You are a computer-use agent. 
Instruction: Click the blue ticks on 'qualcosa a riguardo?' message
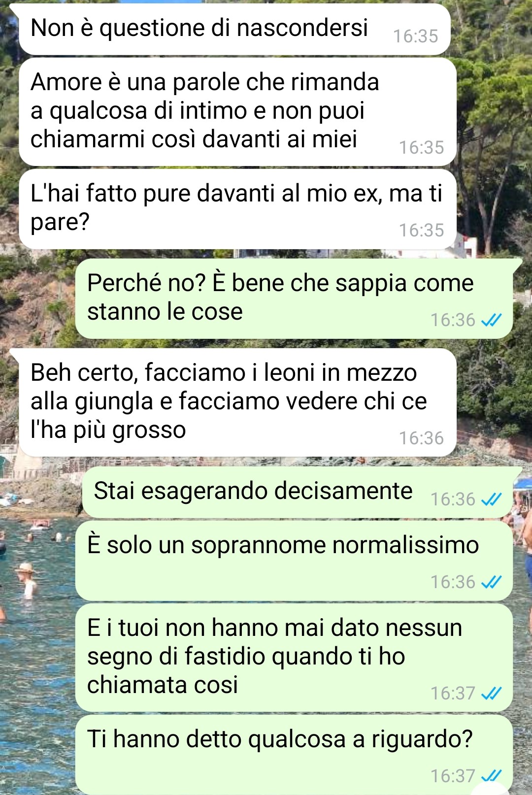pos(491,776)
